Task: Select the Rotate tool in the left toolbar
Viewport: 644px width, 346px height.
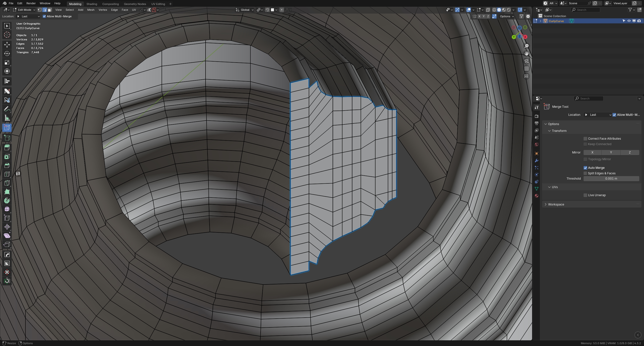Action: (x=7, y=54)
